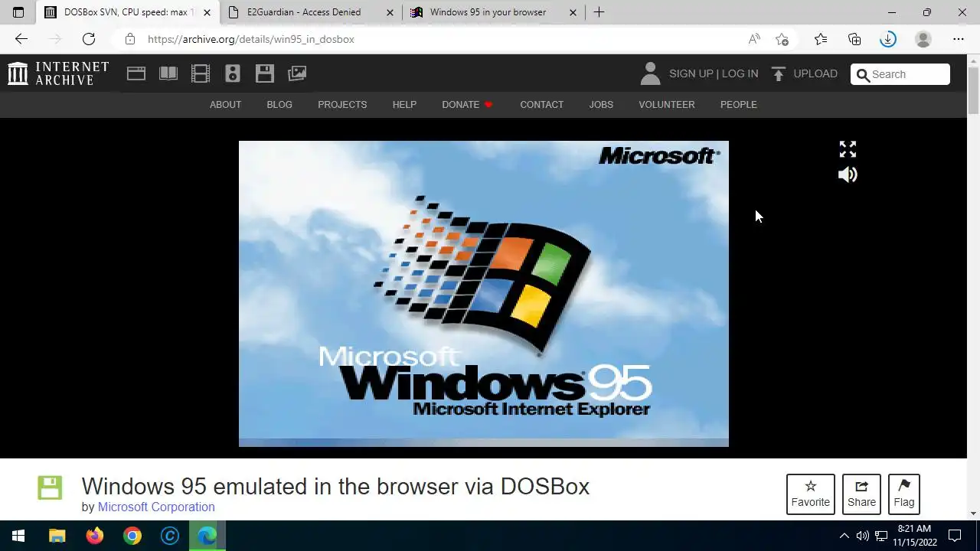The height and width of the screenshot is (551, 980).
Task: Open the ABOUT menu item
Action: click(x=225, y=104)
